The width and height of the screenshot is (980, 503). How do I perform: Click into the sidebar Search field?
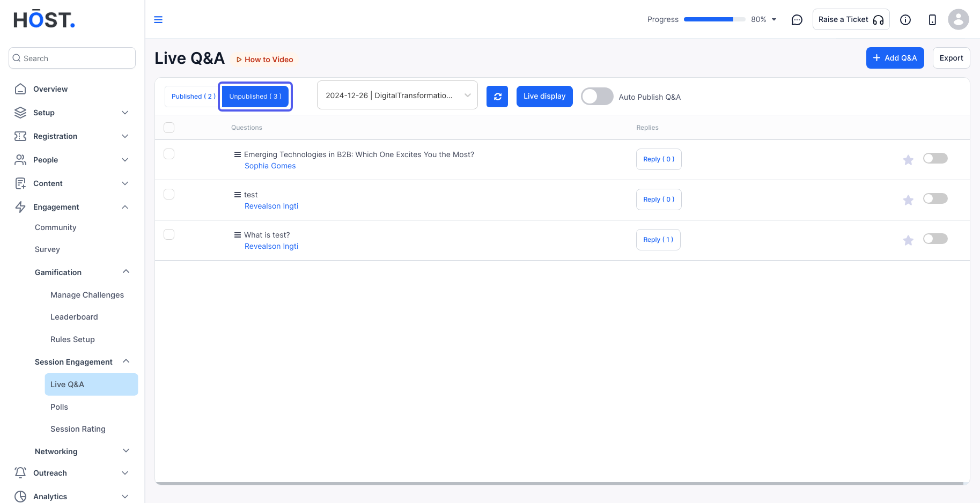click(72, 58)
